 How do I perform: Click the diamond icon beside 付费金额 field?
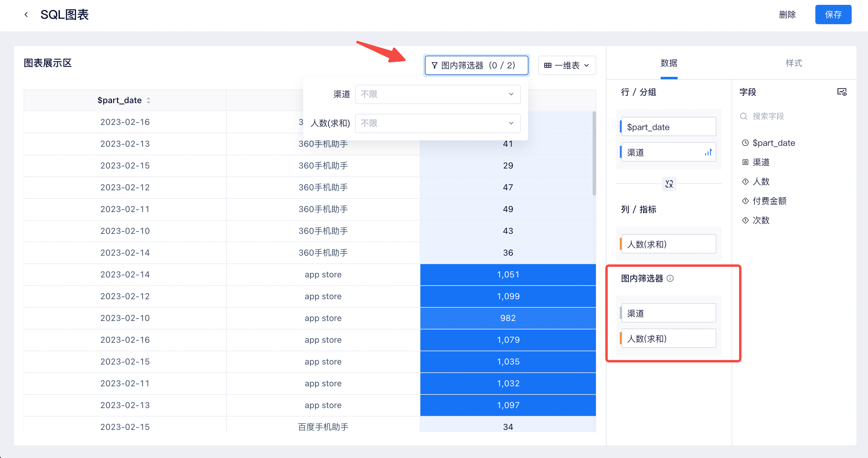click(745, 201)
